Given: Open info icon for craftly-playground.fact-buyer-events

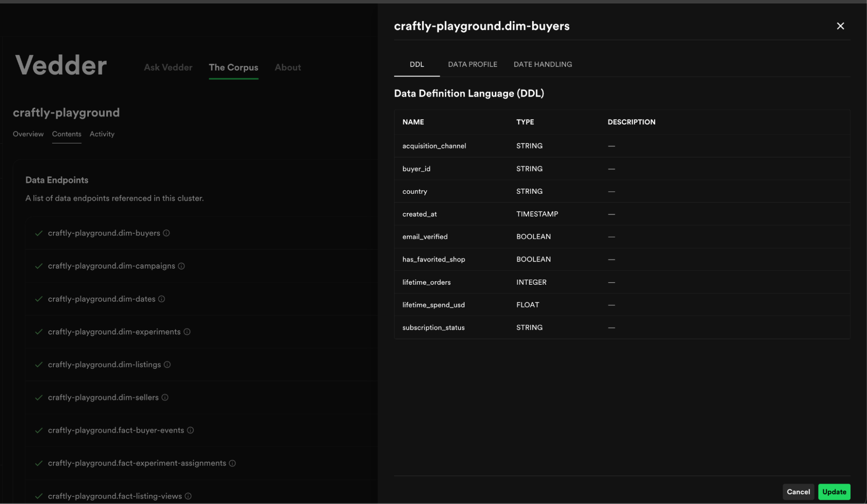Looking at the screenshot, I should (x=190, y=430).
